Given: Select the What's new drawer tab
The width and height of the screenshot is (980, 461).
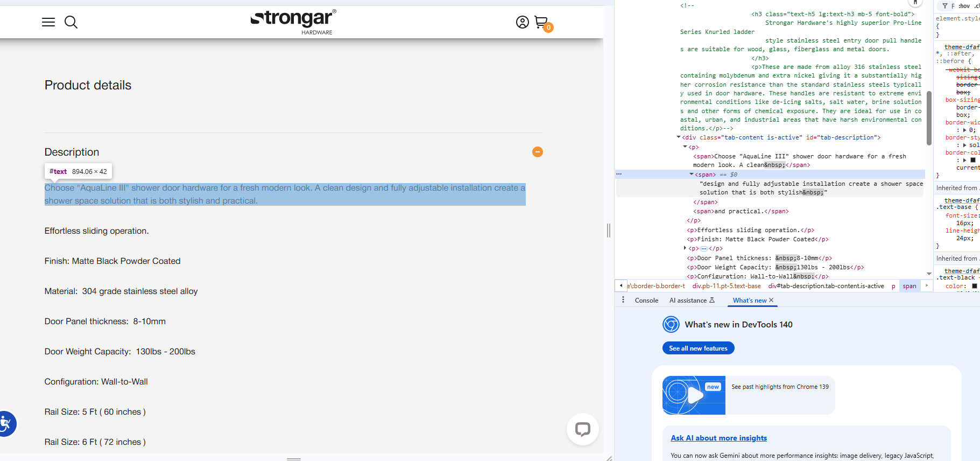Looking at the screenshot, I should tap(749, 301).
